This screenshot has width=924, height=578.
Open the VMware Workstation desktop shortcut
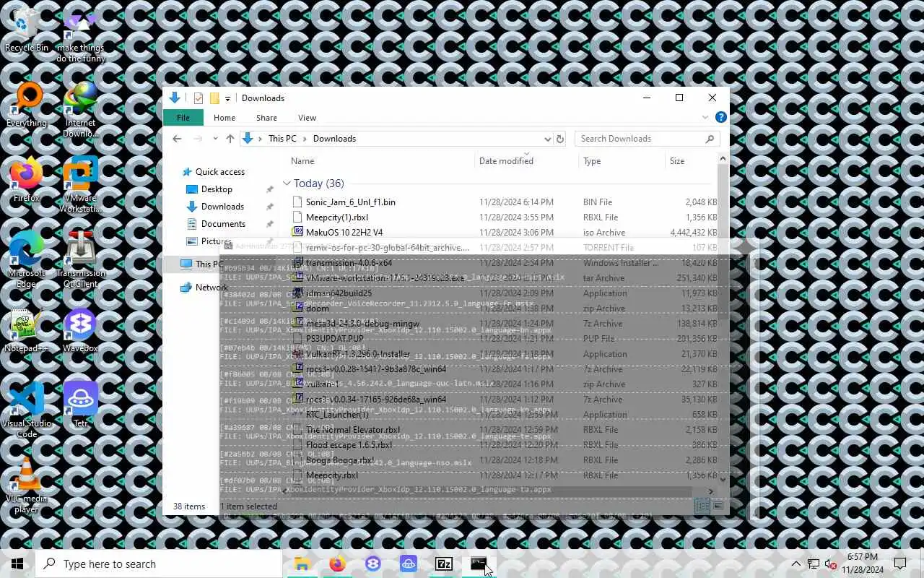click(x=80, y=185)
